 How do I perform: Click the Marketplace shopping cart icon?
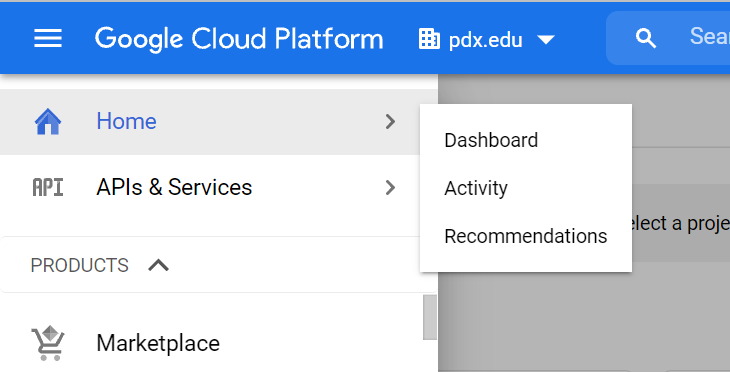(48, 343)
